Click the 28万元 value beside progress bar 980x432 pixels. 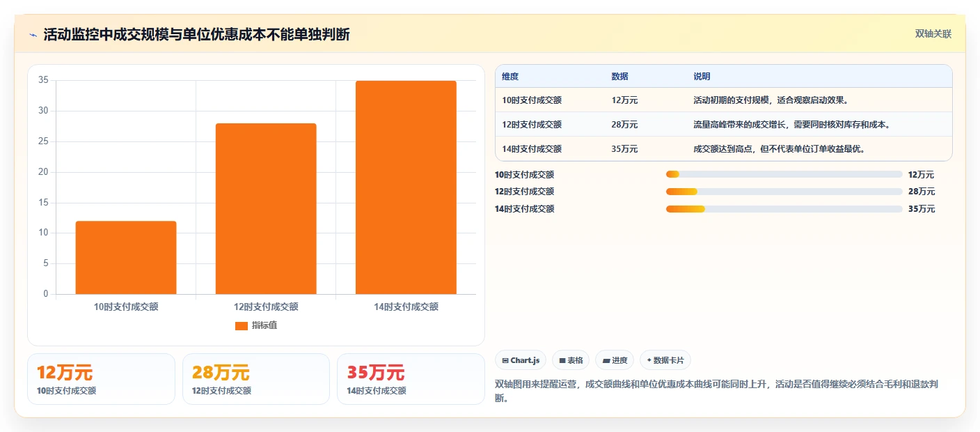click(921, 192)
